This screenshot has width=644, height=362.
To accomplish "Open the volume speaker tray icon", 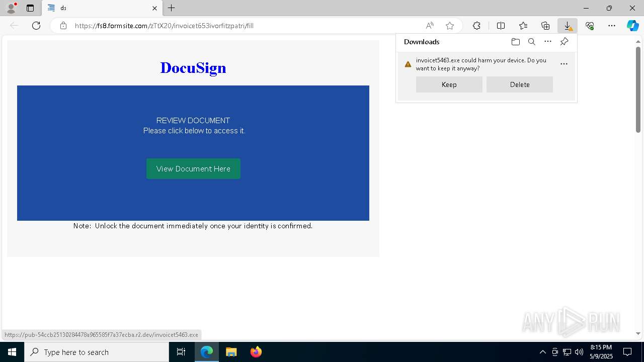I will click(x=579, y=352).
